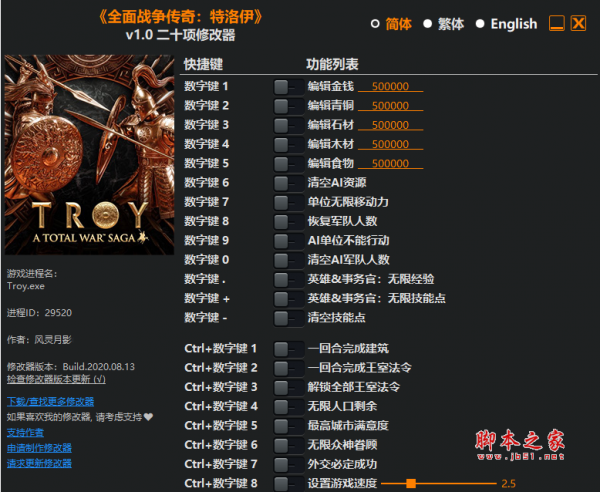Open 检查修改器版本更新 link

(x=56, y=379)
